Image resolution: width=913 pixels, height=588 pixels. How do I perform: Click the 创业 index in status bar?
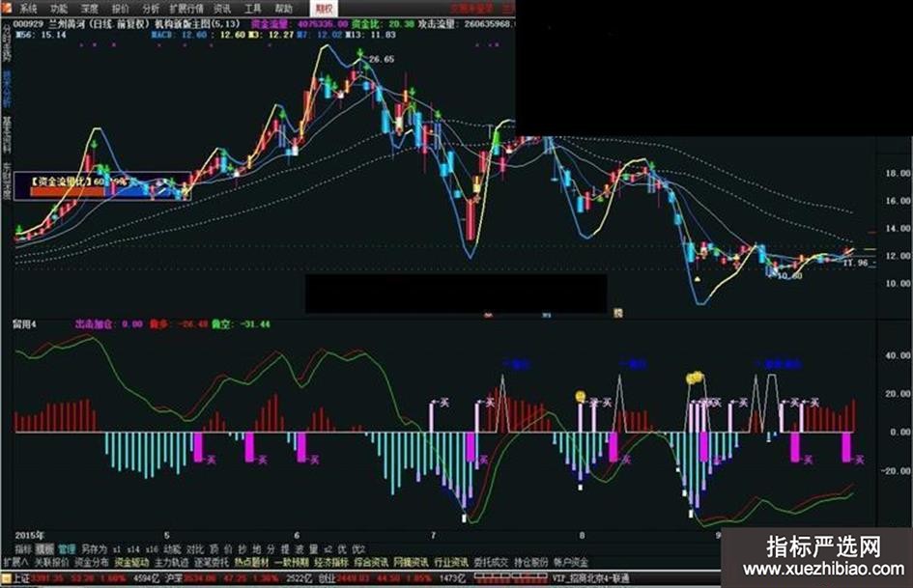[327, 578]
